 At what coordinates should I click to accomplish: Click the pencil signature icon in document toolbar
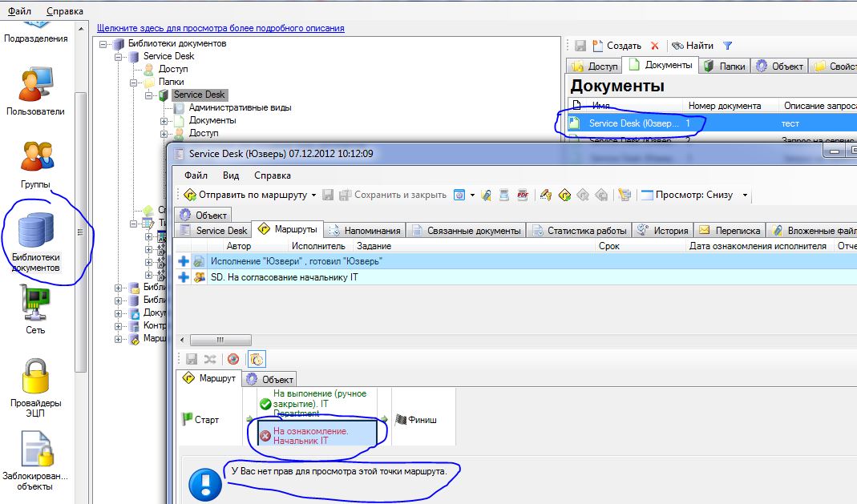point(545,195)
